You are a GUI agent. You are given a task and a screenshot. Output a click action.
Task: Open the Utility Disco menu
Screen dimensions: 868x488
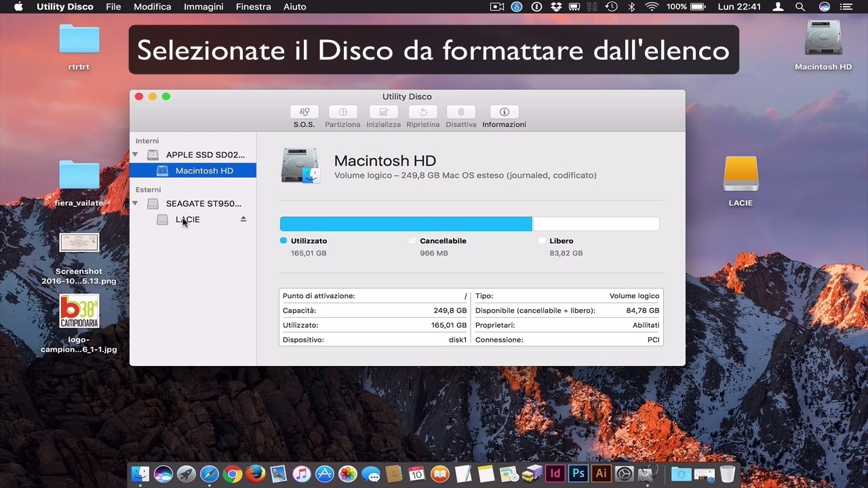point(64,7)
